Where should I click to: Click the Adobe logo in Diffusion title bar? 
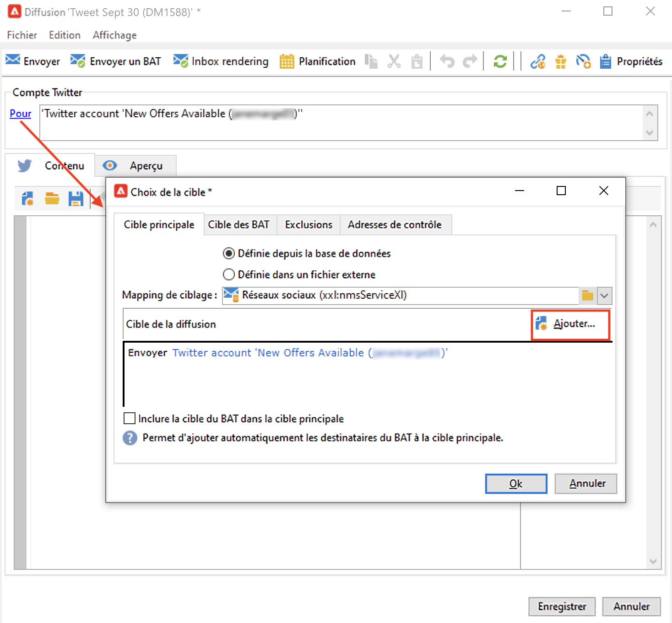tap(15, 11)
